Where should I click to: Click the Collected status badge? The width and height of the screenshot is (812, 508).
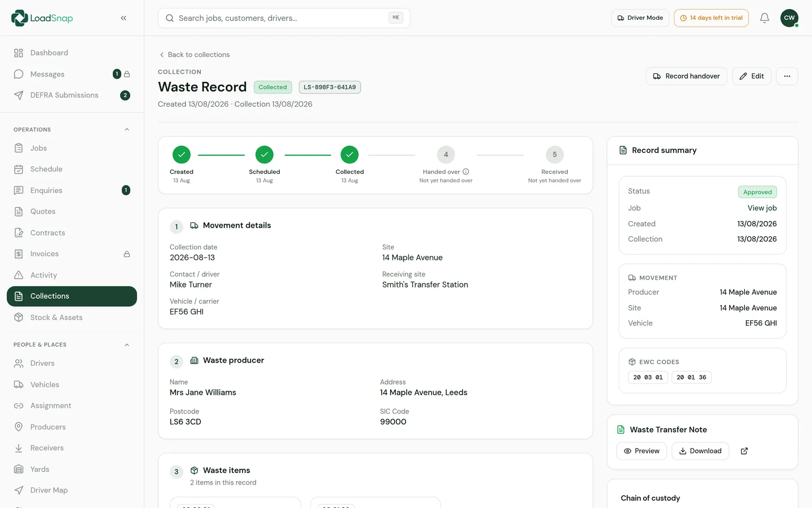coord(273,87)
